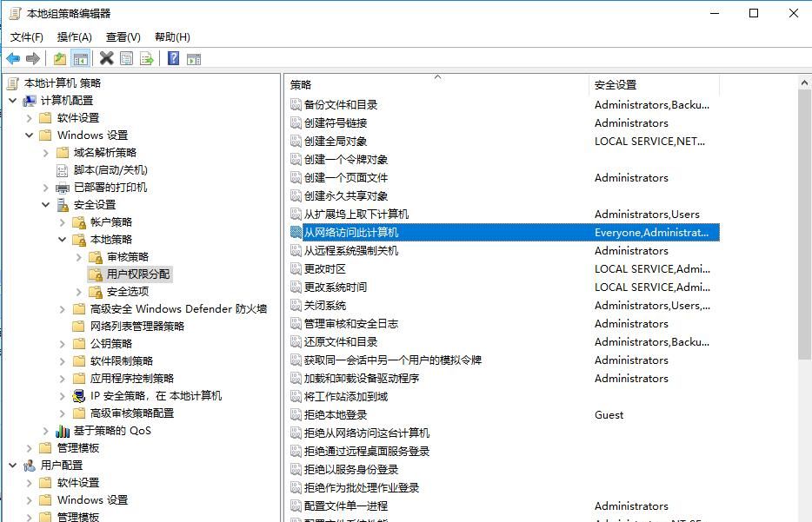This screenshot has height=522, width=812.
Task: Click the Forward navigation arrow
Action: pyautogui.click(x=32, y=58)
